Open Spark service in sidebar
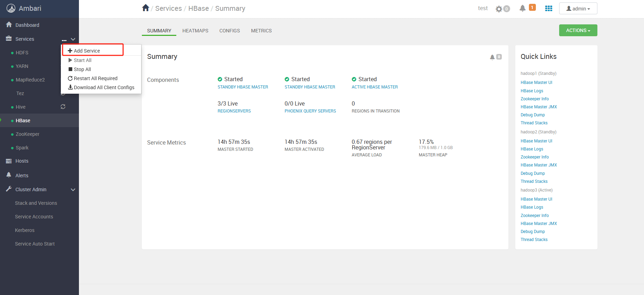This screenshot has width=644, height=295. [x=22, y=148]
